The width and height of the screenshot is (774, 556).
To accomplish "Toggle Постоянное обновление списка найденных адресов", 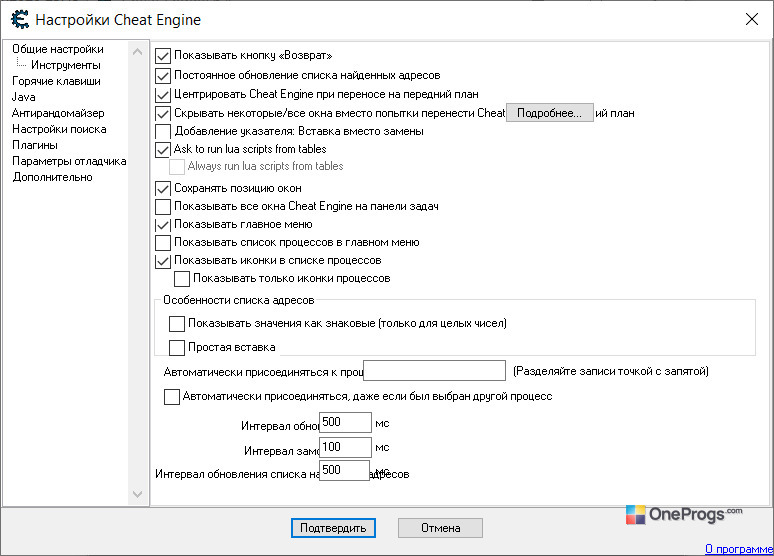I will click(163, 76).
